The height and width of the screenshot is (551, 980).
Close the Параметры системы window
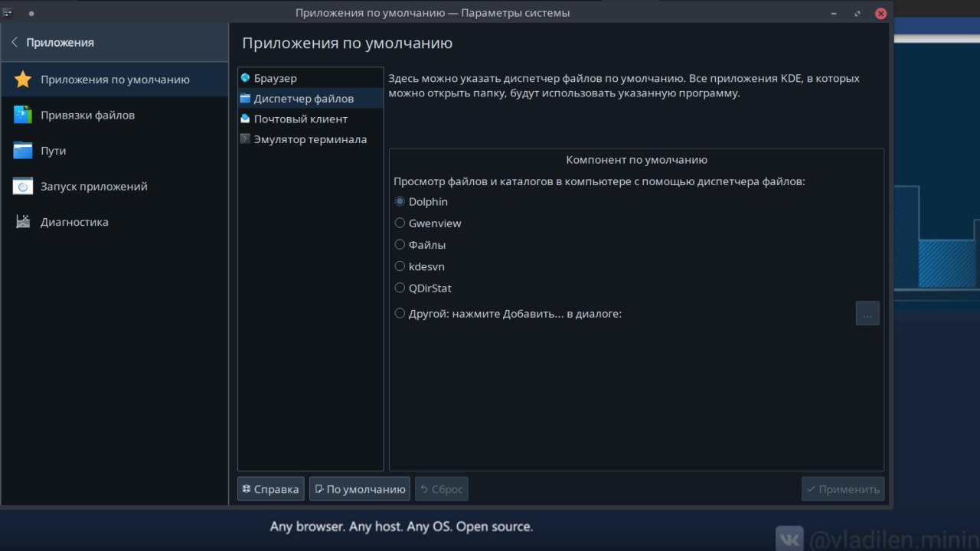click(881, 13)
